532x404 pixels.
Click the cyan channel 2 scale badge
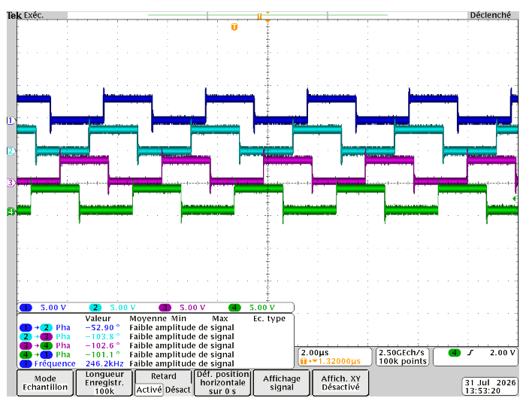(x=95, y=308)
